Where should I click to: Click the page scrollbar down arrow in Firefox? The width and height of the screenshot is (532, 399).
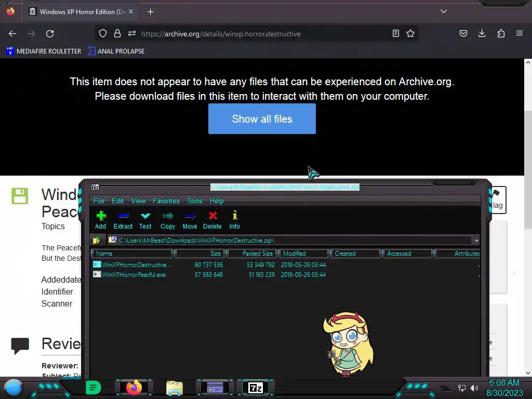click(x=528, y=373)
